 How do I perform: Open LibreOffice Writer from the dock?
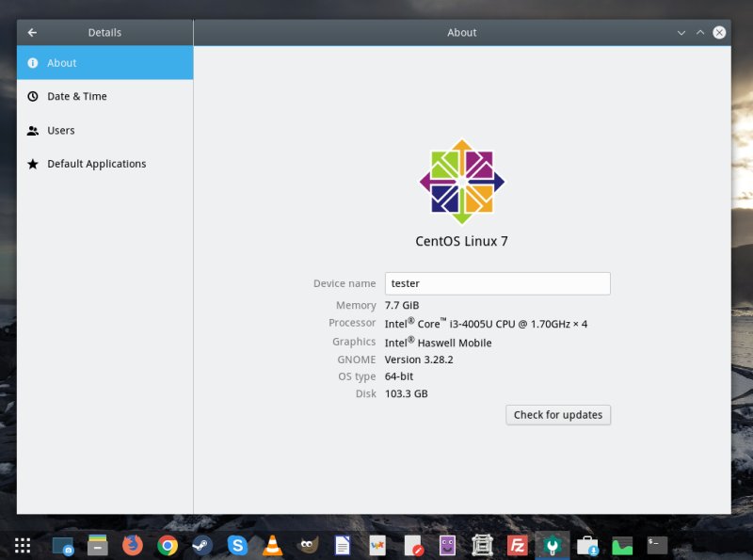343,546
